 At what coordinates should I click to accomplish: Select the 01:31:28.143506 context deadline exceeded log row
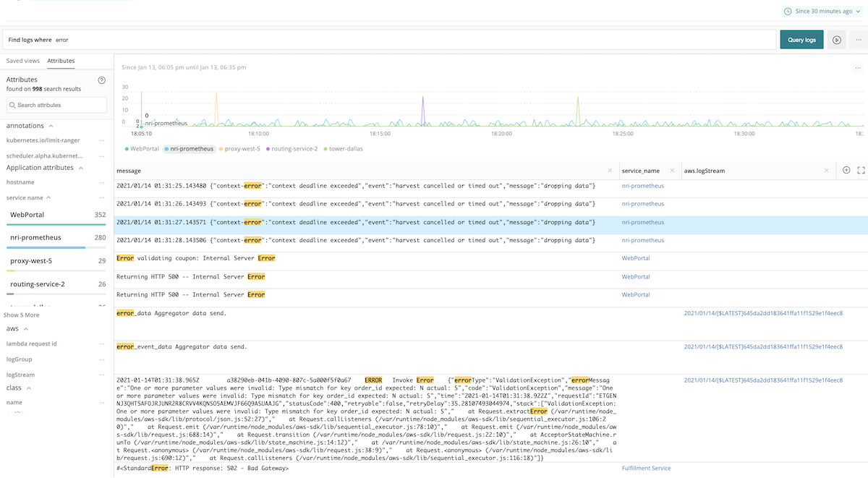(x=356, y=240)
